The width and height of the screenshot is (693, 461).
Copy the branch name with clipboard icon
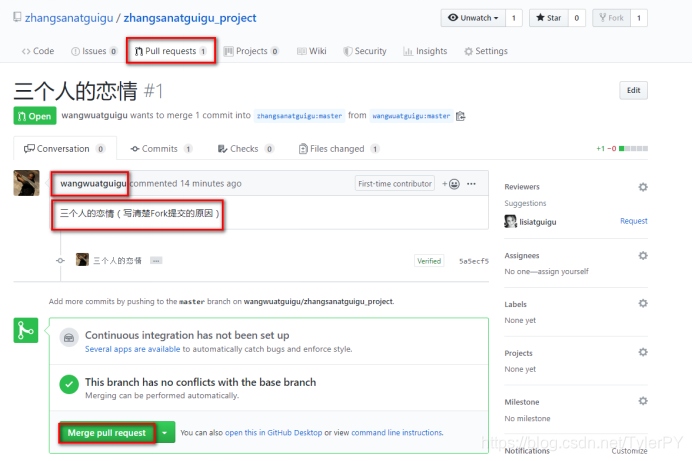pyautogui.click(x=461, y=116)
